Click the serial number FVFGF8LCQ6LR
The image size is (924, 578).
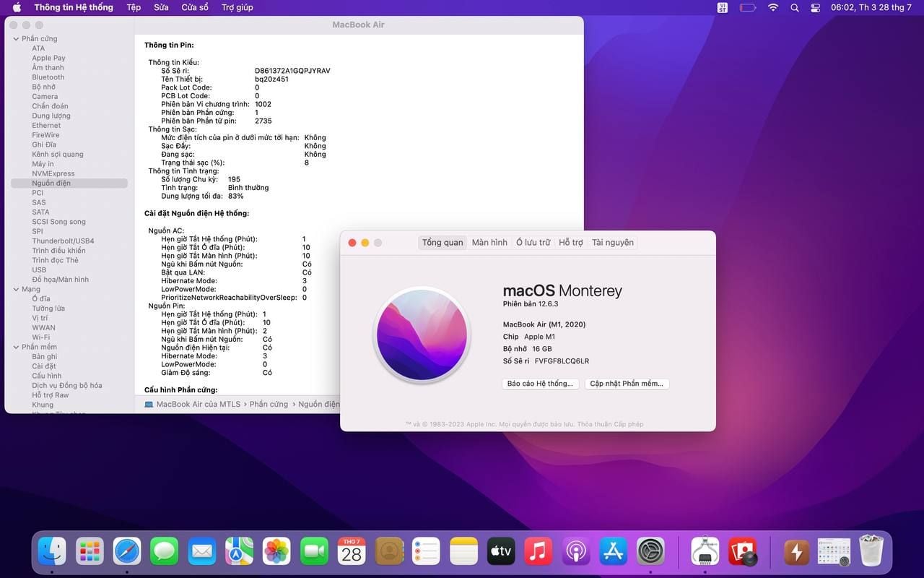[562, 361]
